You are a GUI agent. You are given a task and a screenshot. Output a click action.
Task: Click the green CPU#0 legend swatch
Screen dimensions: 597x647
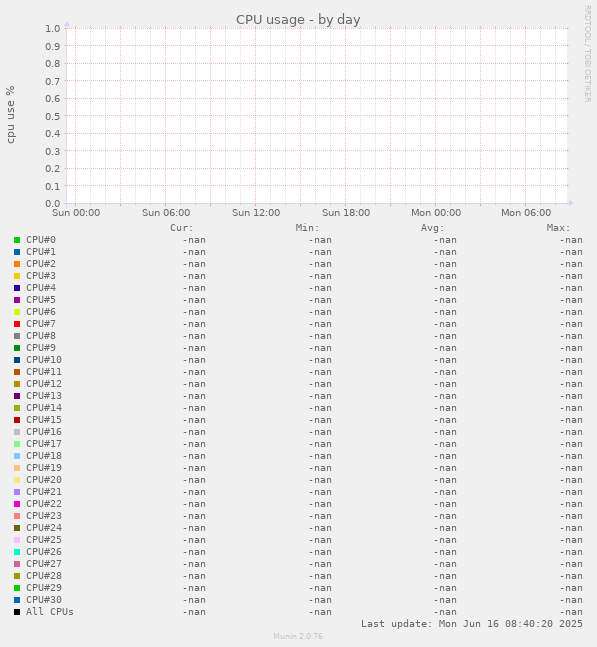(17, 240)
